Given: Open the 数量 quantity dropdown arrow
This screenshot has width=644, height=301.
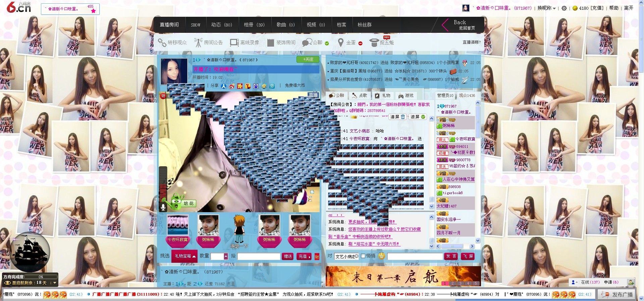Looking at the screenshot, I should click(x=226, y=256).
